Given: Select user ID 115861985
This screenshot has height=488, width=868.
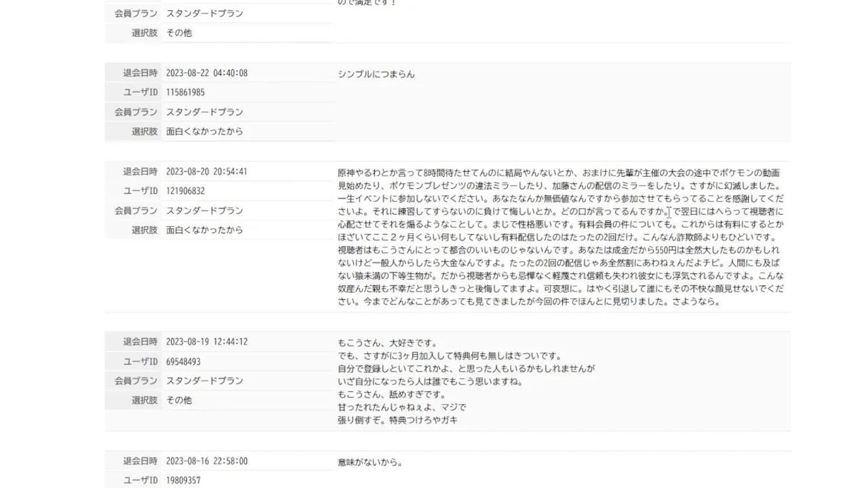Looking at the screenshot, I should click(x=185, y=93).
